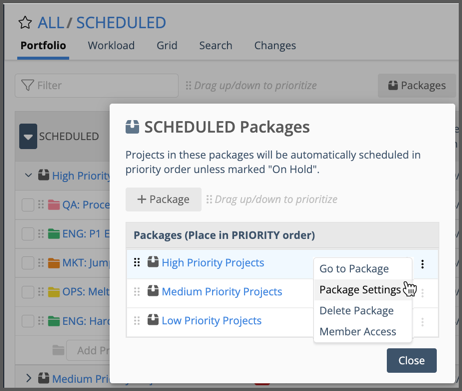Collapse the High Priority package chevron
The image size is (462, 391).
[x=29, y=175]
